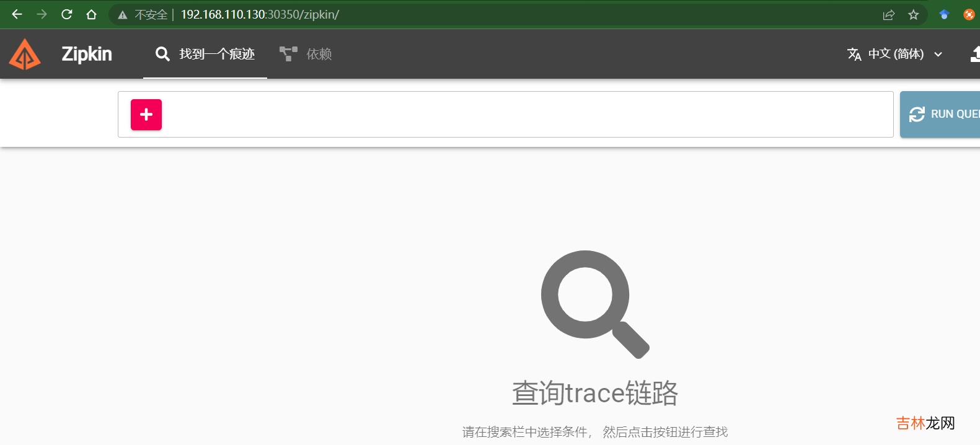Image resolution: width=980 pixels, height=445 pixels.
Task: Click the upload JSON icon in header
Action: 975,55
